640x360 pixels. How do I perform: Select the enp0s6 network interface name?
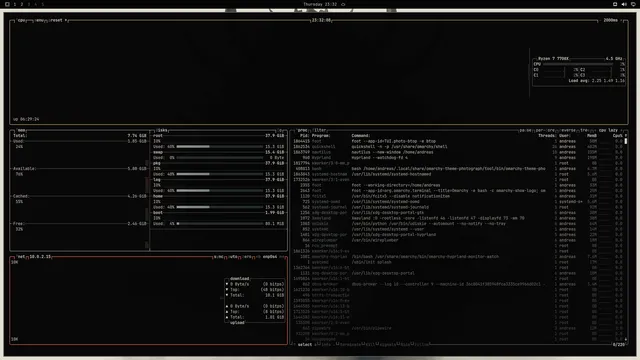[270, 257]
